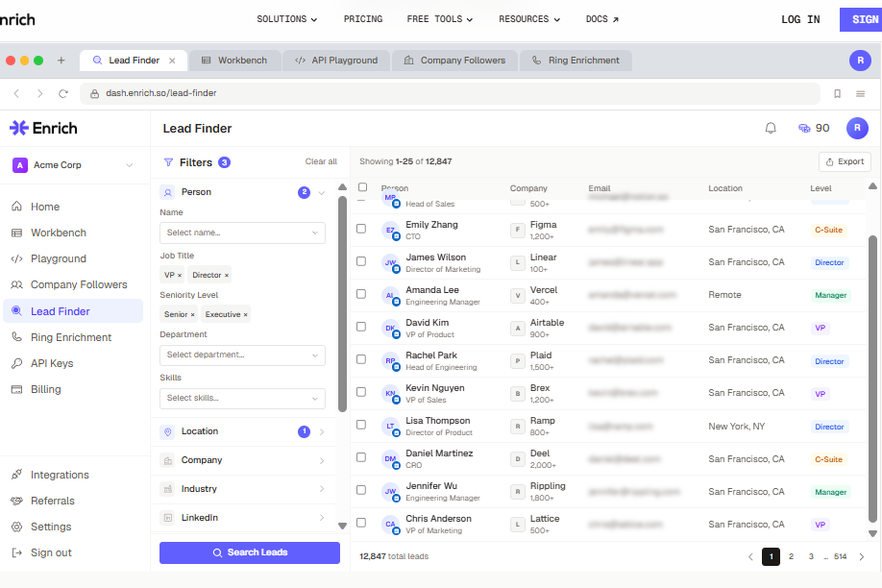Remove the VP job title tag
This screenshot has height=588, width=882.
tap(180, 275)
